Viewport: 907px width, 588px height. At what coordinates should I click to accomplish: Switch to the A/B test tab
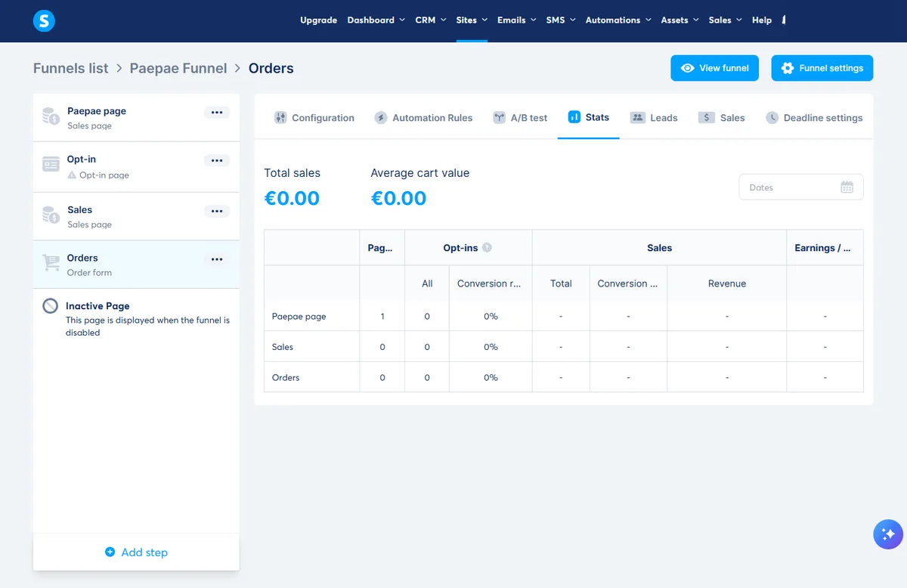[520, 118]
